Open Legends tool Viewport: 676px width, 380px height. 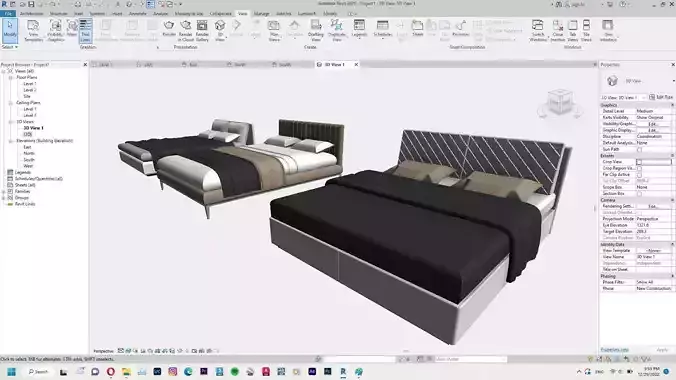pyautogui.click(x=359, y=28)
